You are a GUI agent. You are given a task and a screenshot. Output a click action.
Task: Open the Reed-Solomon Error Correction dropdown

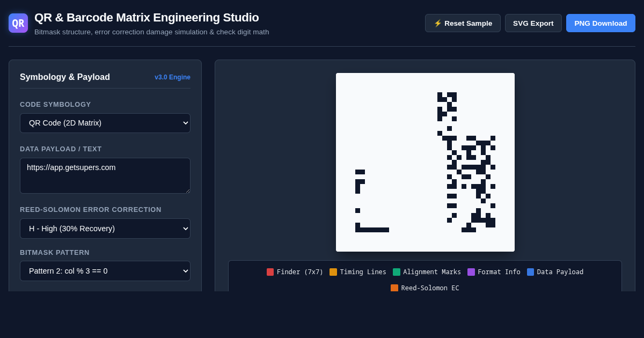tap(105, 229)
